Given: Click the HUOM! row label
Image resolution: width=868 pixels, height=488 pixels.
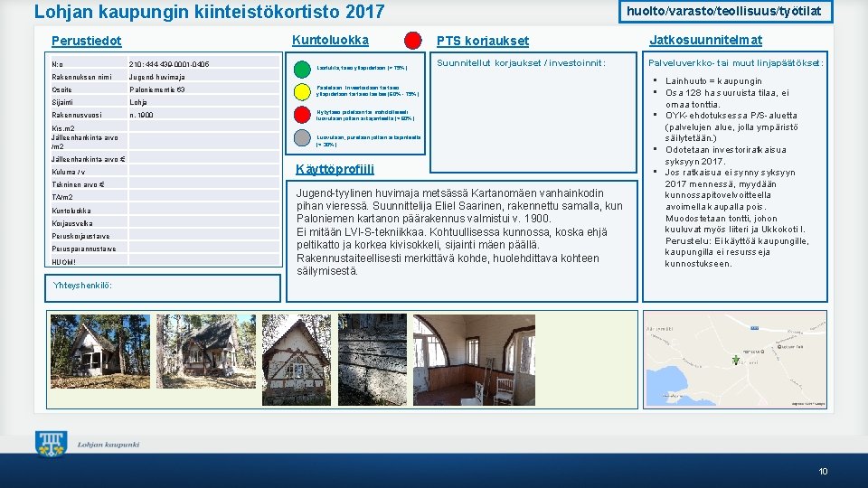Looking at the screenshot, I should 63,262.
